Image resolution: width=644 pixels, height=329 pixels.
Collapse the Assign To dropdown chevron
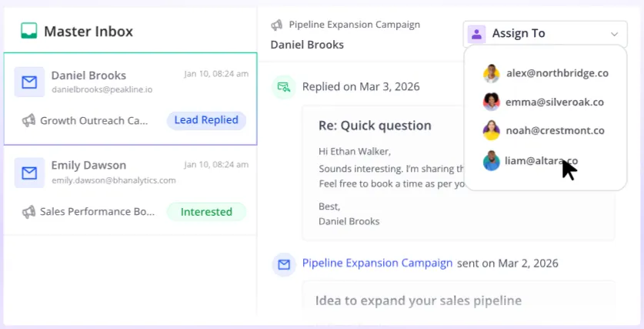614,34
